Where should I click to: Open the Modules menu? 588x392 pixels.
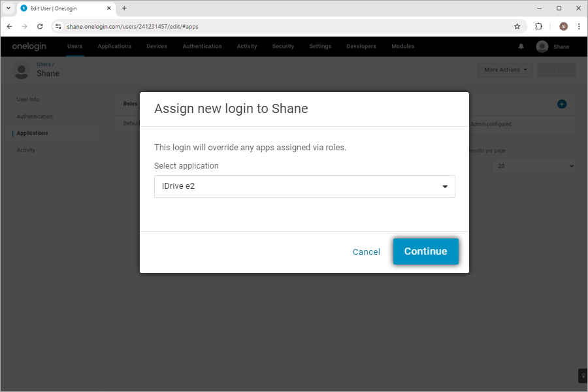coord(402,46)
